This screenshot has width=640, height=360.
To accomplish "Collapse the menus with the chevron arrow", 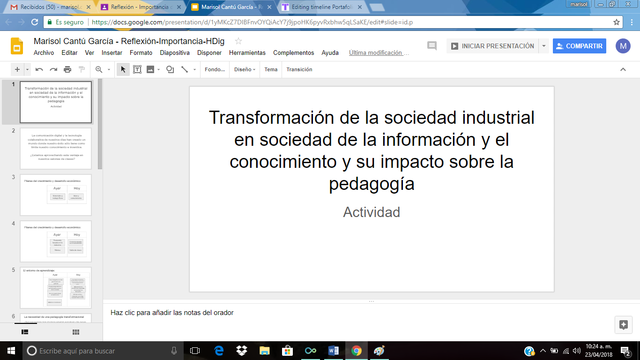I will coord(623,69).
